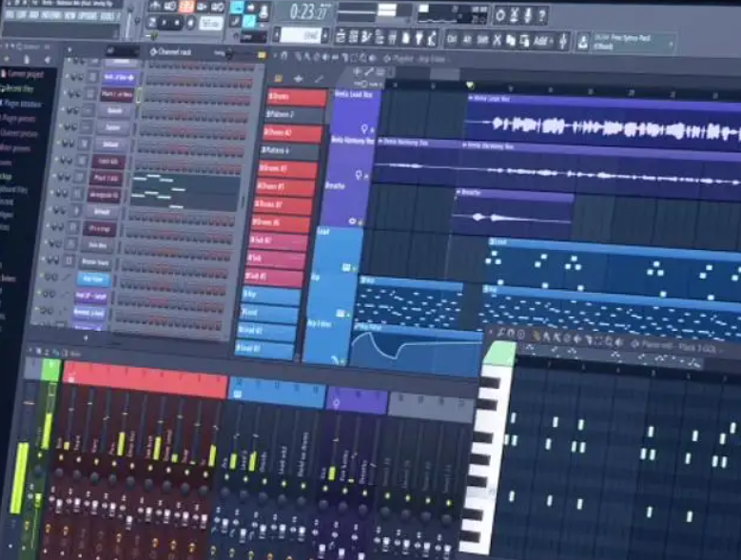The image size is (741, 560).
Task: Open the OPTIONS menu
Action: (x=88, y=16)
